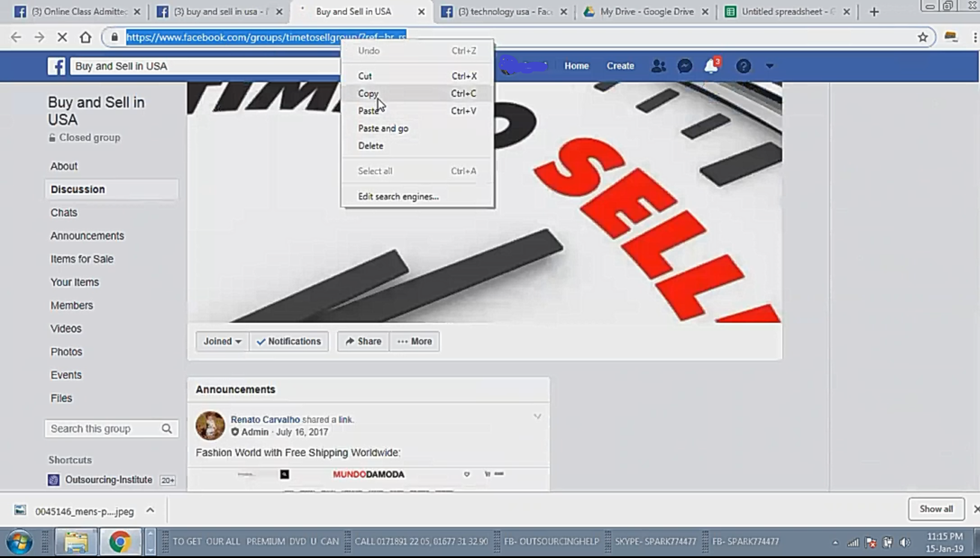The image size is (980, 558).
Task: Stop loading the page
Action: click(x=62, y=37)
